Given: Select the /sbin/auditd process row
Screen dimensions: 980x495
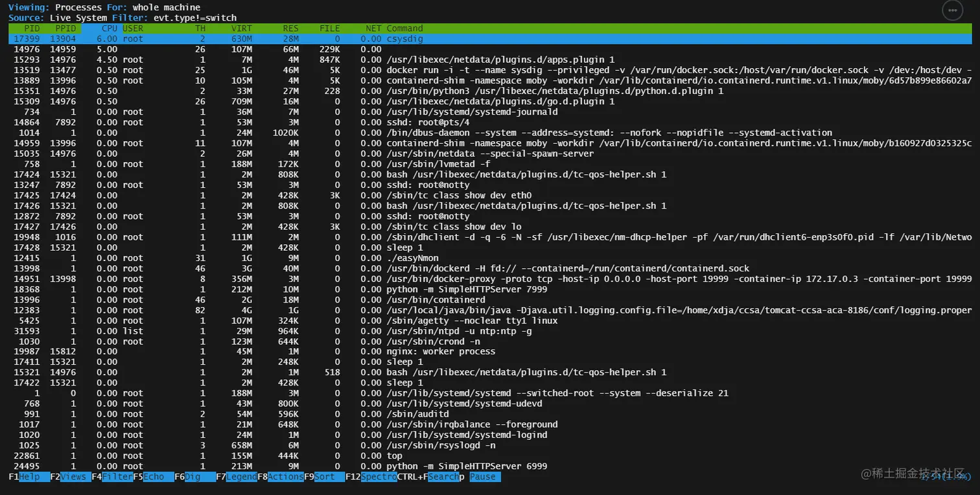Looking at the screenshot, I should click(x=490, y=413).
